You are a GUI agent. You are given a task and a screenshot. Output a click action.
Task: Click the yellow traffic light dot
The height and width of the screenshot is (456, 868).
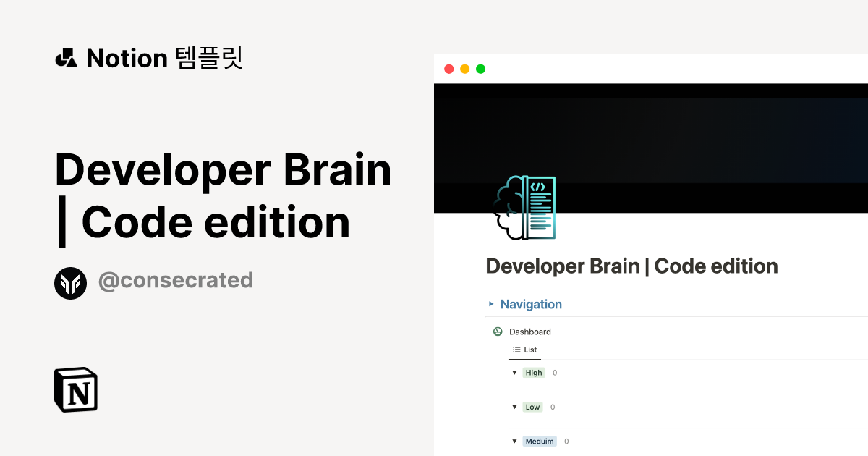tap(465, 68)
